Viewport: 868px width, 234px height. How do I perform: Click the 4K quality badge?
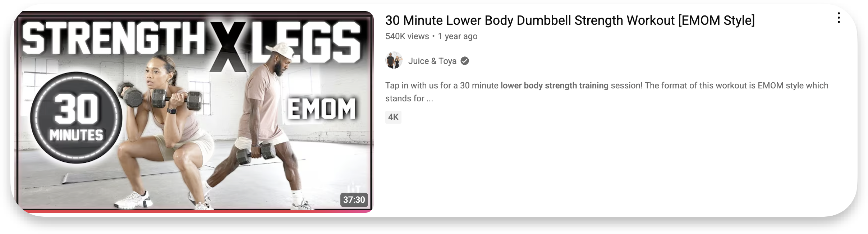click(393, 117)
